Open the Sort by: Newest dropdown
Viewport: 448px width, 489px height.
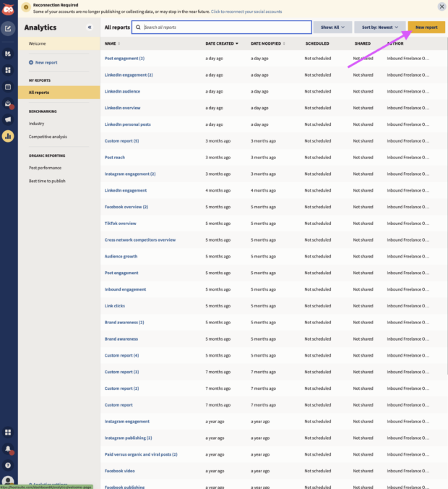[x=379, y=27]
